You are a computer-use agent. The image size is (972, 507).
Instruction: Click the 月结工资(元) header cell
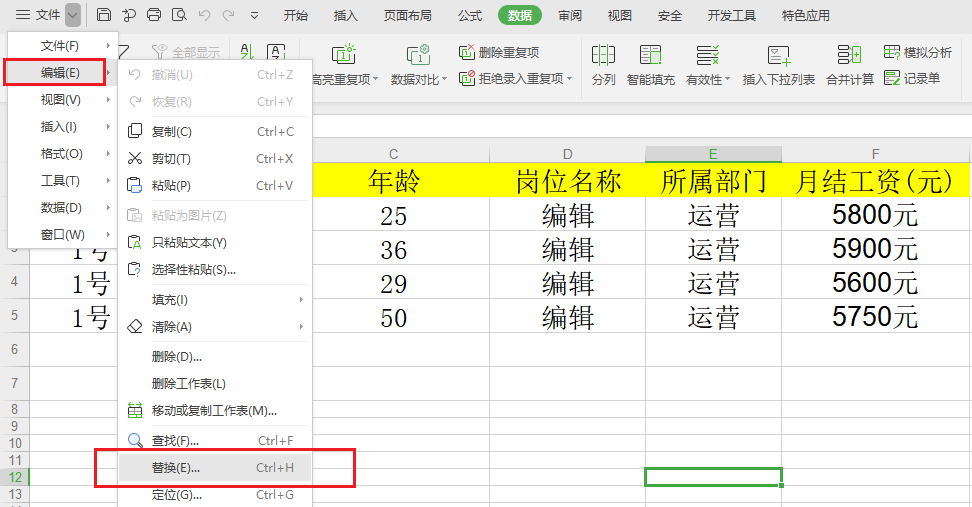pyautogui.click(x=875, y=181)
